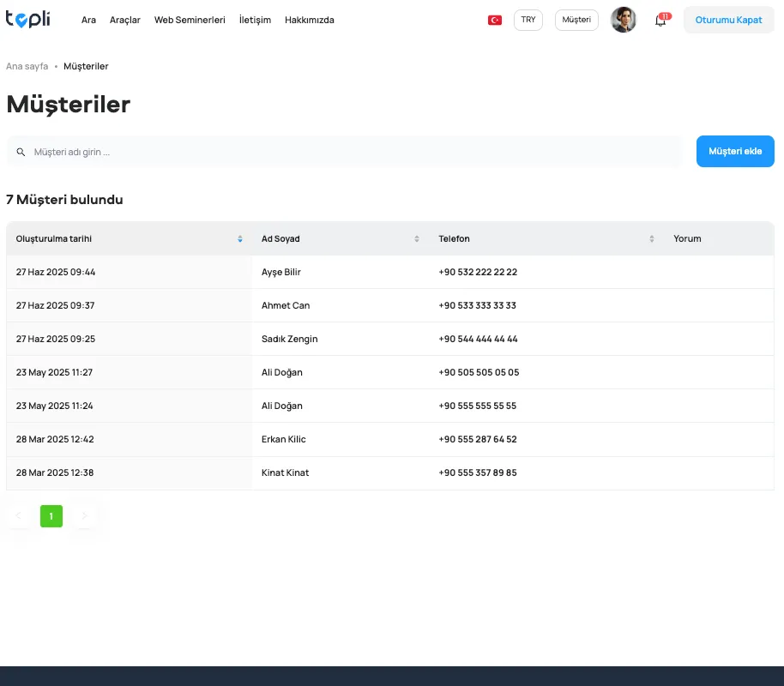Select customer Ahmet Can
This screenshot has width=784, height=686.
(286, 305)
